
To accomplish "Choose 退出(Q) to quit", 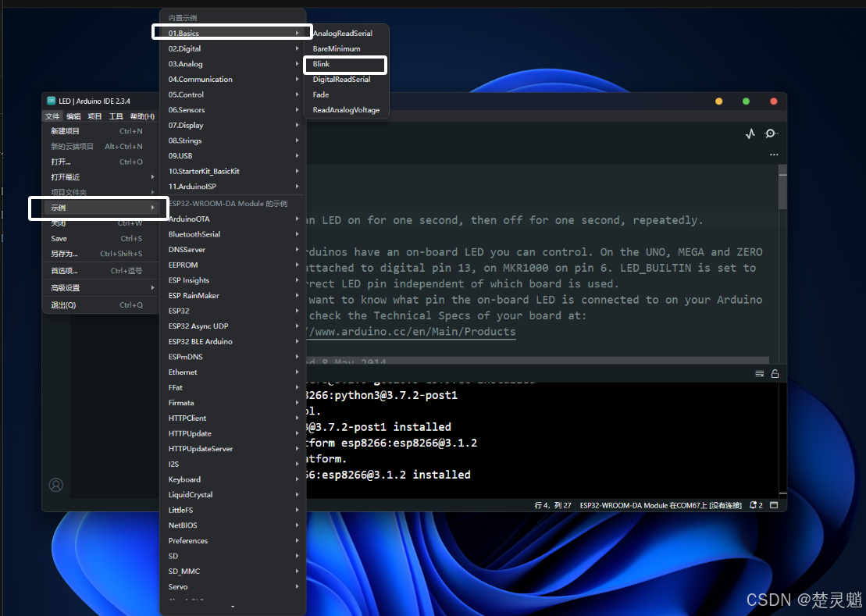I will click(101, 305).
